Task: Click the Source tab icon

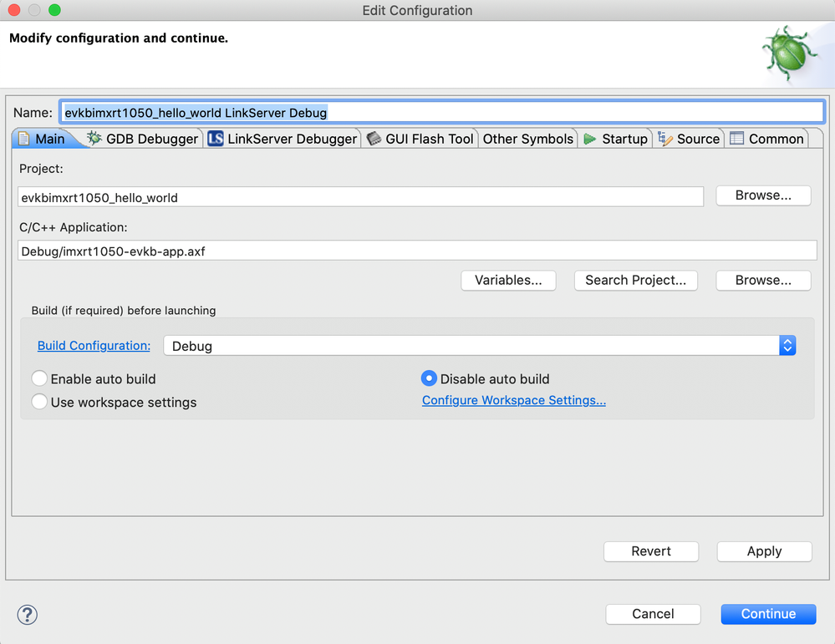Action: pyautogui.click(x=665, y=139)
